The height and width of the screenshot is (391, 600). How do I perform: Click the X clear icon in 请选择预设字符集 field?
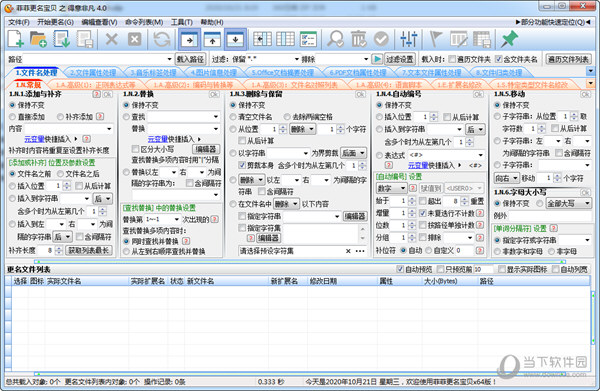348,251
